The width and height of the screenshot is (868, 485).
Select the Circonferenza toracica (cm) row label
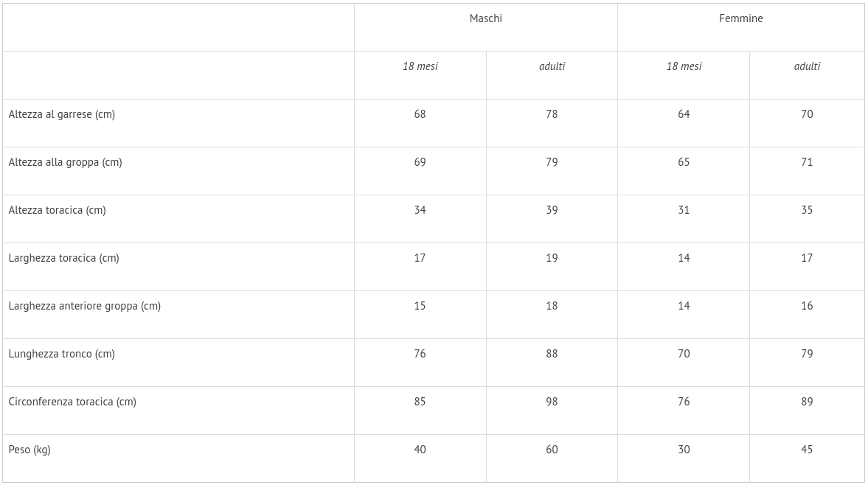pos(72,402)
